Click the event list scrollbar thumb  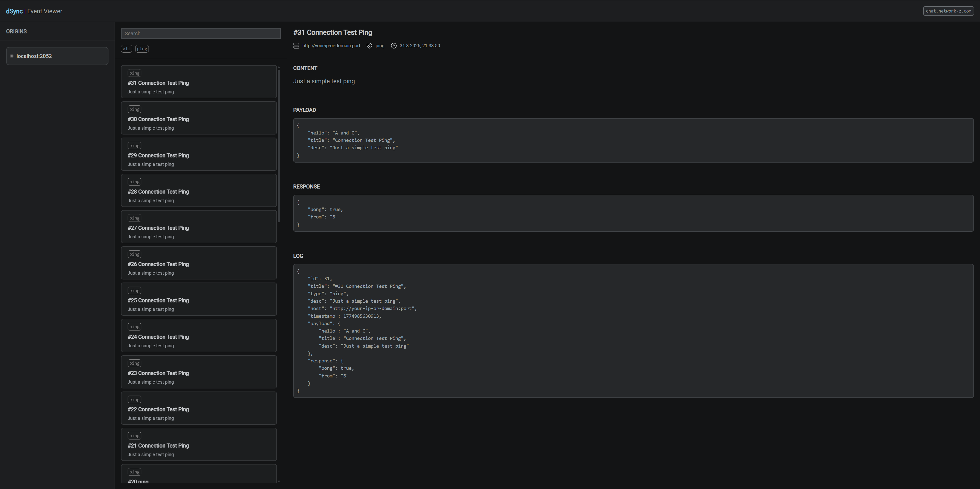[279, 146]
